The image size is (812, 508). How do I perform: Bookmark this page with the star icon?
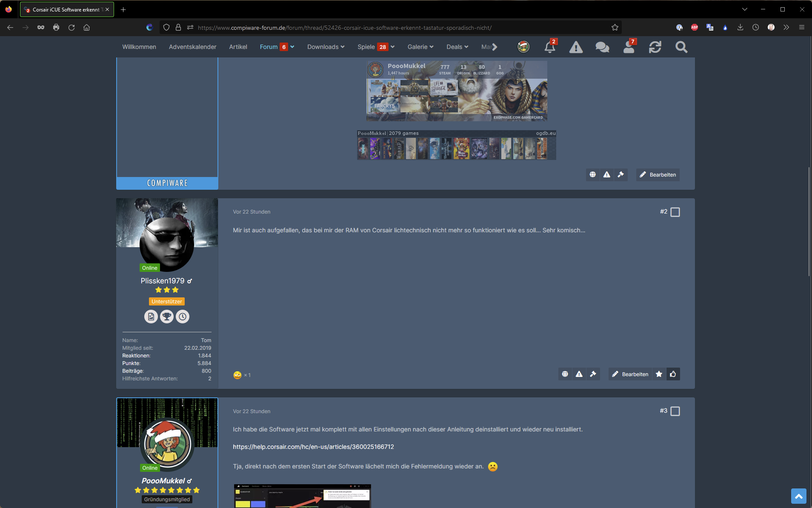[x=615, y=27]
